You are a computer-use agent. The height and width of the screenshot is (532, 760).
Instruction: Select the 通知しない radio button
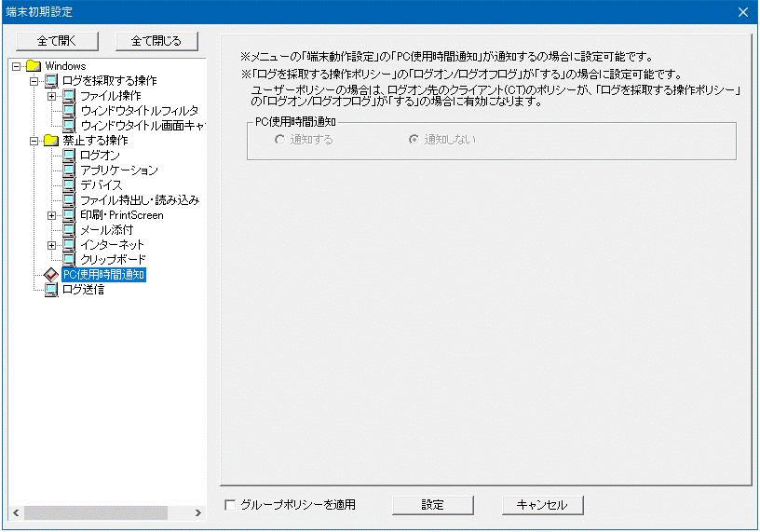(413, 140)
